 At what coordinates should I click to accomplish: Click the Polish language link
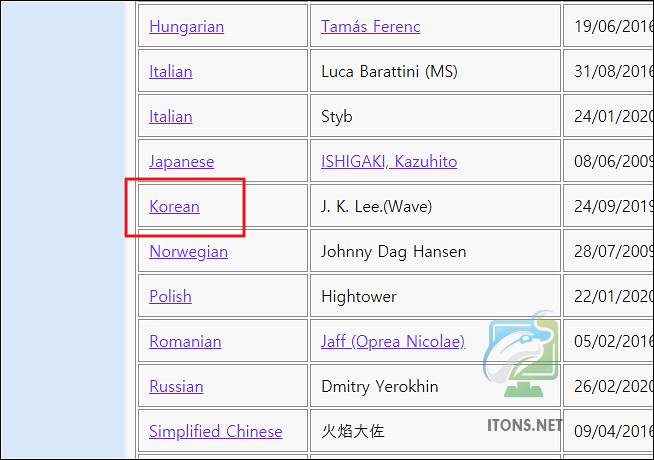(x=170, y=297)
